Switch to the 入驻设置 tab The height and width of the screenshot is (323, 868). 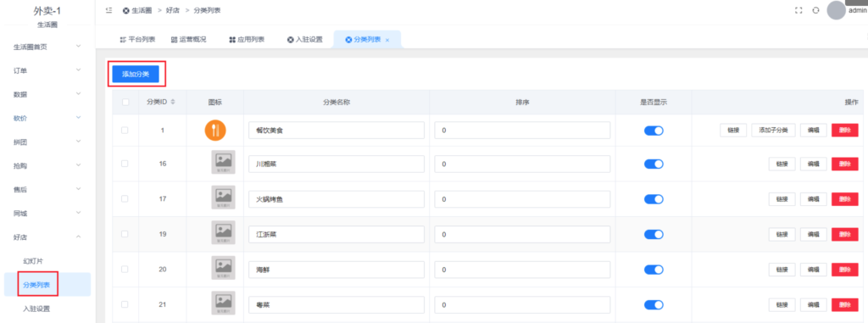[304, 39]
